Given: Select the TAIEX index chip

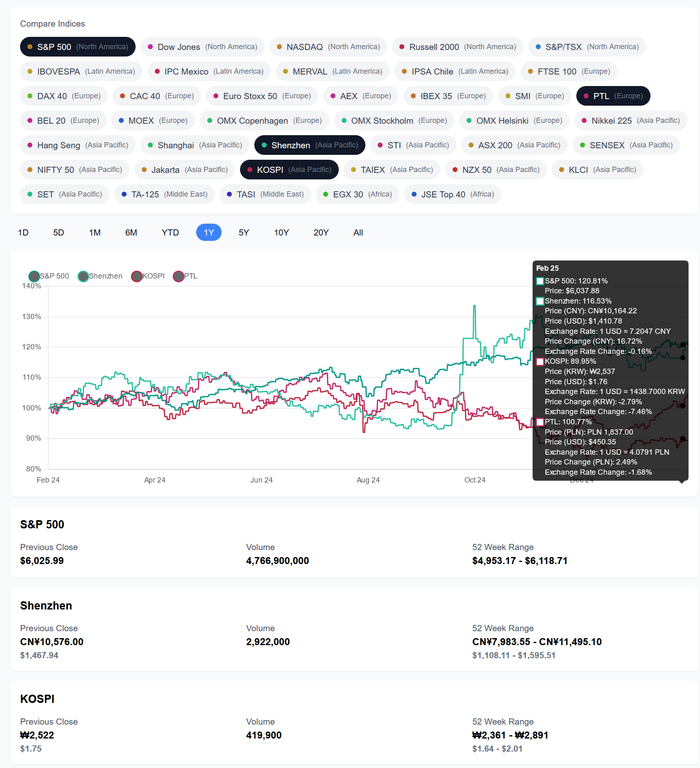Looking at the screenshot, I should (x=392, y=170).
